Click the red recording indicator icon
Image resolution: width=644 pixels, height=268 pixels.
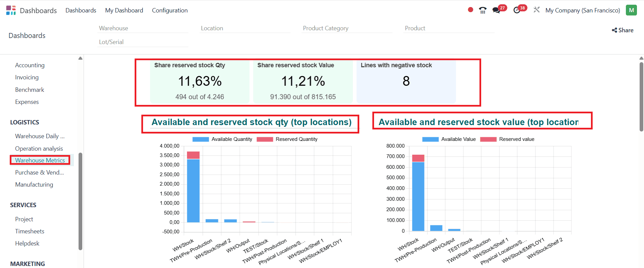pos(470,10)
